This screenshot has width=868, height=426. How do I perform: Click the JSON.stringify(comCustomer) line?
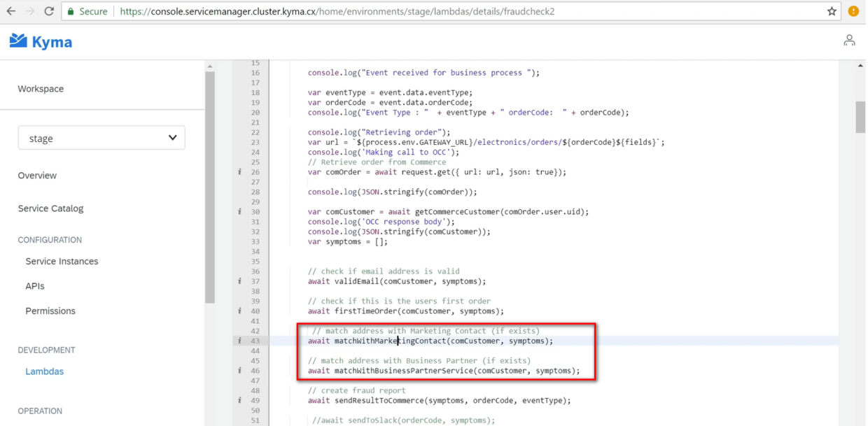point(399,232)
